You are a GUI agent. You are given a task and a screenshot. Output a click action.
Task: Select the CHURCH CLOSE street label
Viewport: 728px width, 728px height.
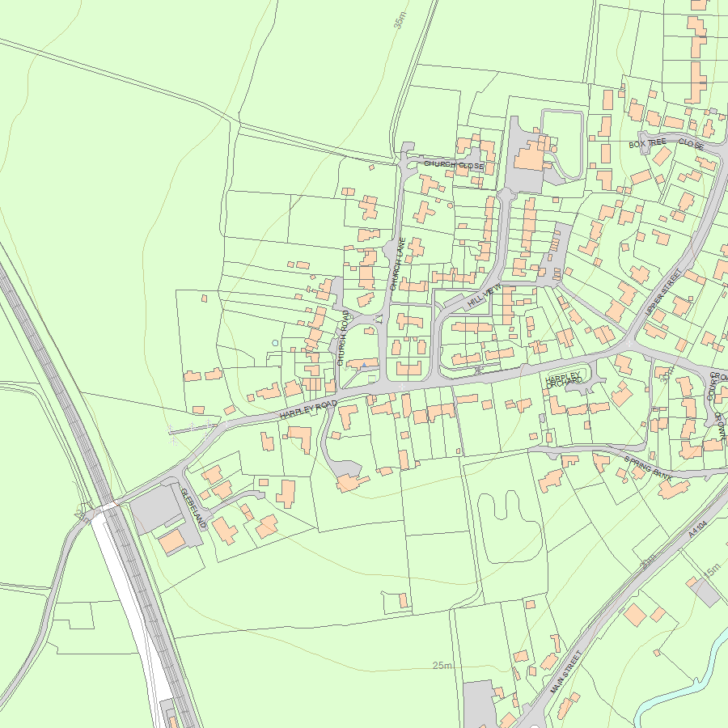454,165
